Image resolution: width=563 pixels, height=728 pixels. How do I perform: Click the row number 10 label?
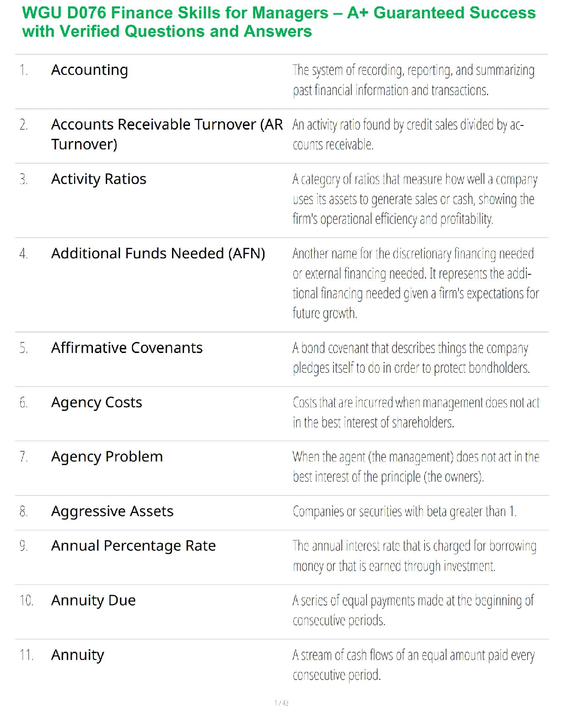26,600
